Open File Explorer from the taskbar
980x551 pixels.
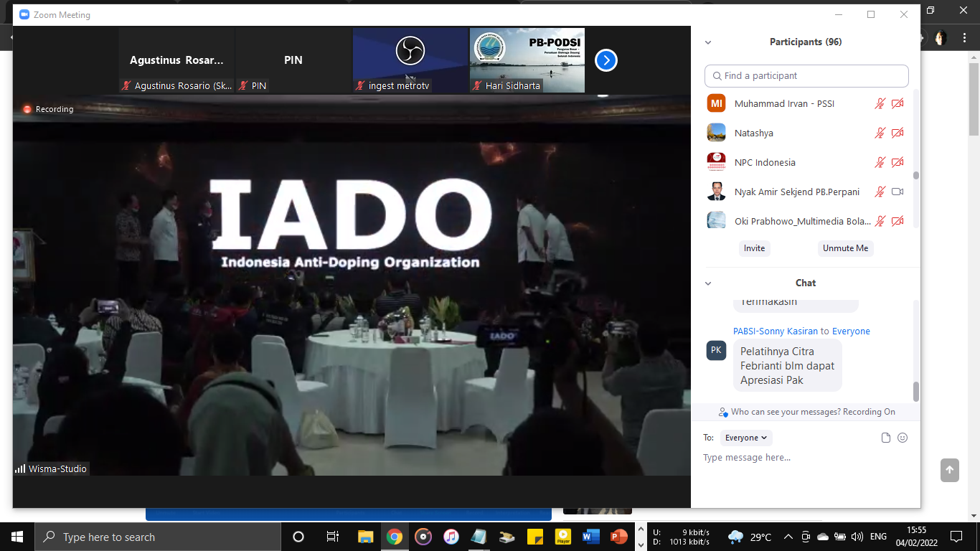coord(366,537)
